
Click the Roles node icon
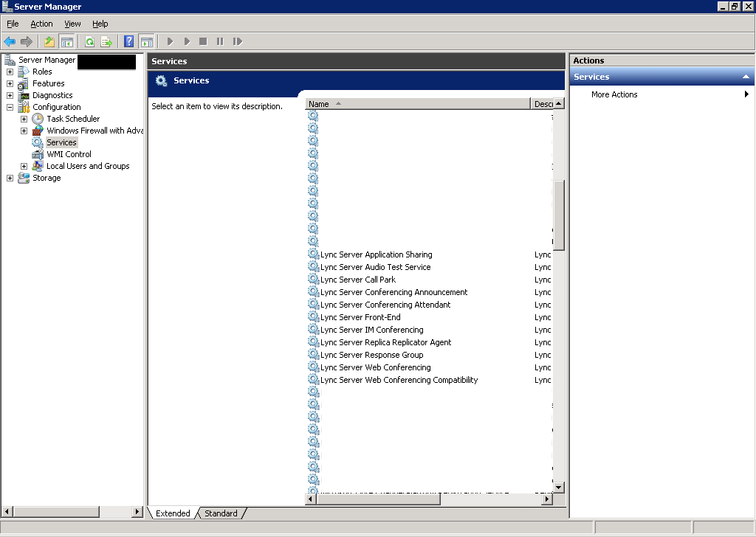click(24, 72)
